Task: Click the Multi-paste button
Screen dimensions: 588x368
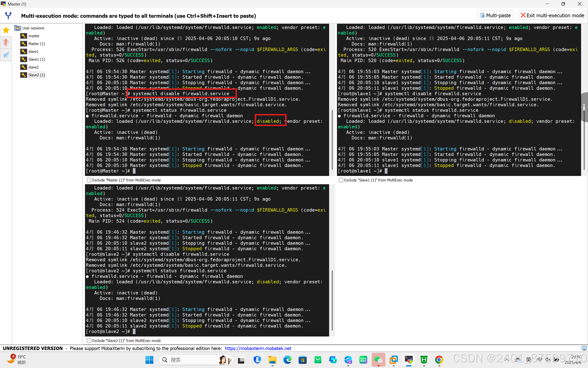Action: [x=495, y=15]
